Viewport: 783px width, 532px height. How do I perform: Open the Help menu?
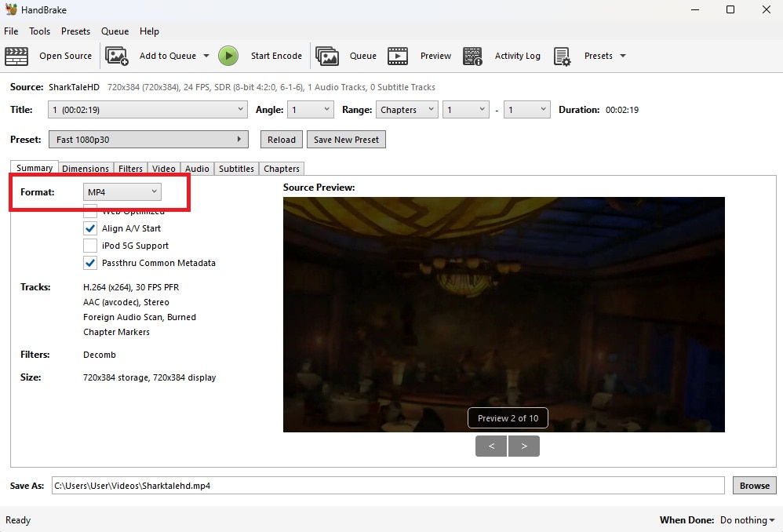click(149, 31)
